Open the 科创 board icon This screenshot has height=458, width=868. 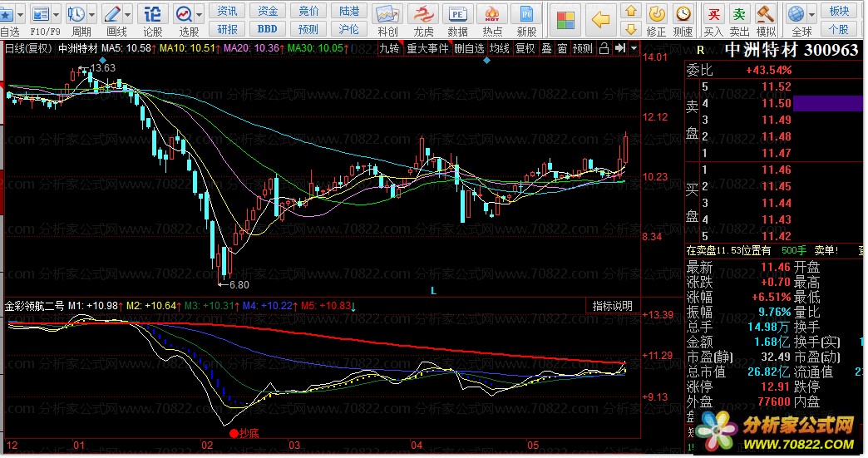[x=387, y=14]
